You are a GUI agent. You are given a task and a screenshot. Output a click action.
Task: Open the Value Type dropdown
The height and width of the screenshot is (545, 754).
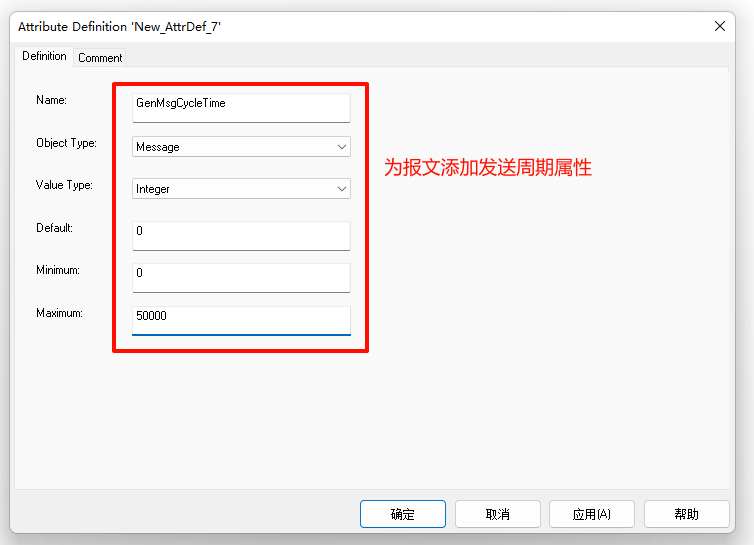(241, 189)
